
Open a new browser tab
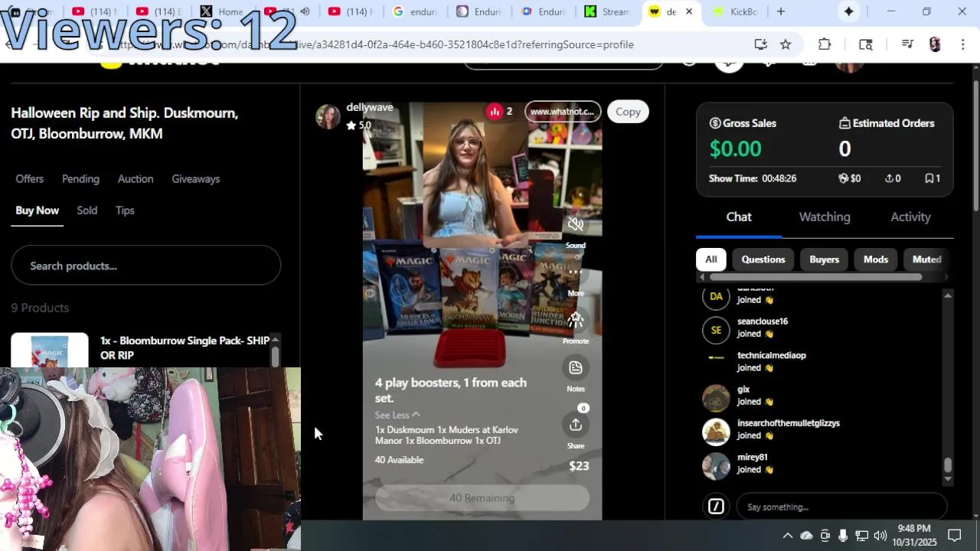point(780,11)
